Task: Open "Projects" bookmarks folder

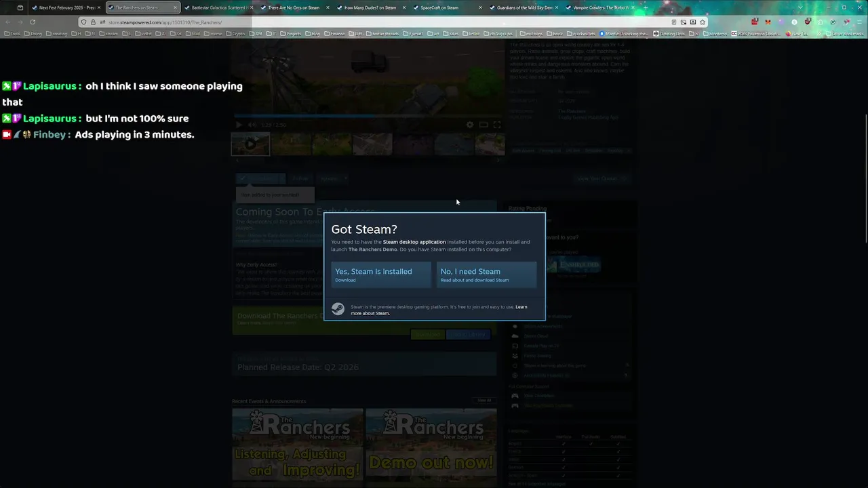Action: (x=291, y=33)
